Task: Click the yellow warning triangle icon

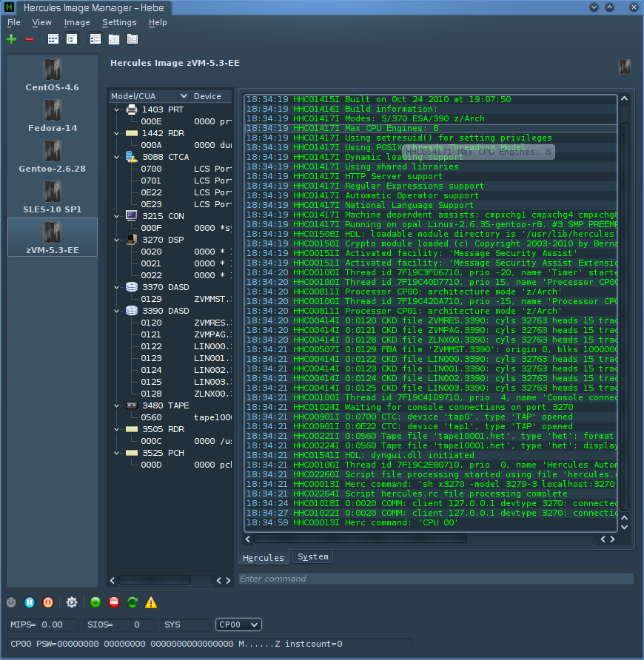Action: (x=151, y=602)
